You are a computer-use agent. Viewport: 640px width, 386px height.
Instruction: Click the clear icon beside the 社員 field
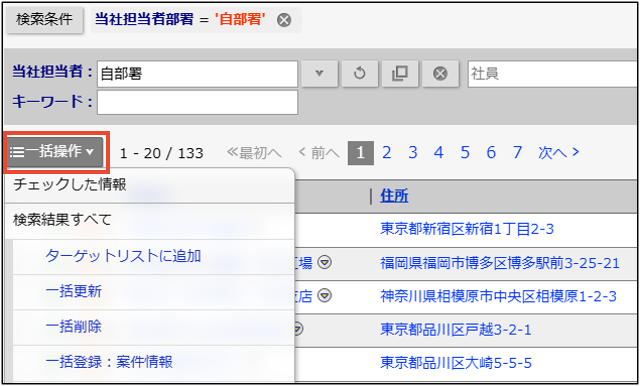[440, 74]
